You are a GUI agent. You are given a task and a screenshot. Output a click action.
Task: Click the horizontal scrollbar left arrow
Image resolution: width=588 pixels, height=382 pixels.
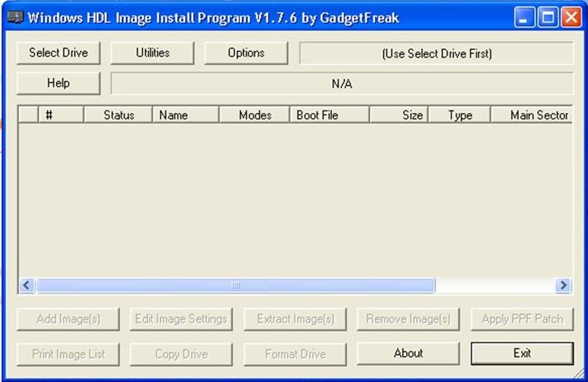26,285
